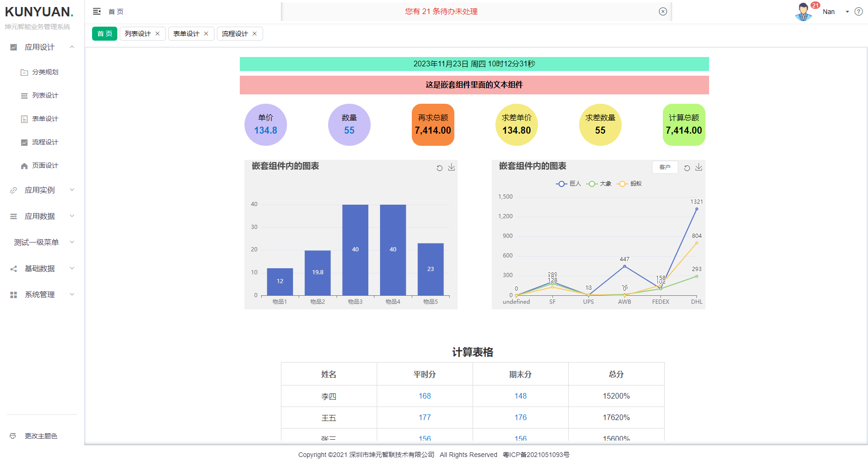Switch to the 首页 tab
The width and height of the screenshot is (868, 464).
(105, 34)
